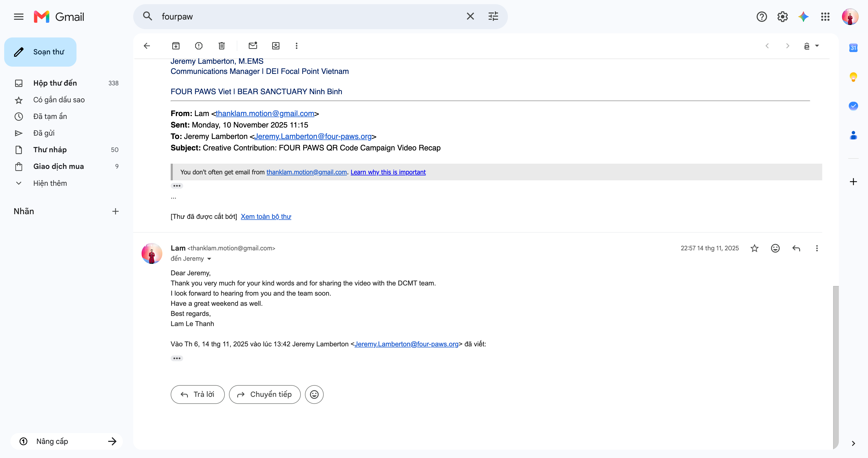The image size is (868, 458).
Task: Click the search field containing 'fourpaw'
Action: point(310,16)
